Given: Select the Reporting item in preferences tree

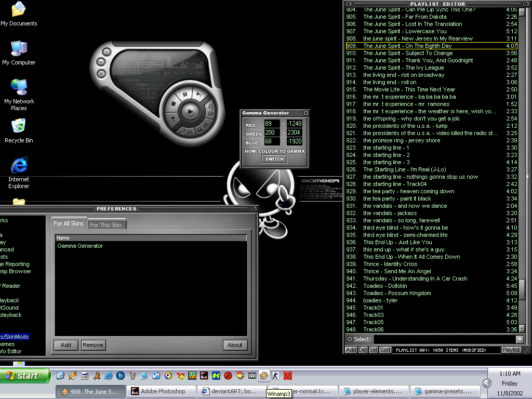Looking at the screenshot, I should (15, 264).
